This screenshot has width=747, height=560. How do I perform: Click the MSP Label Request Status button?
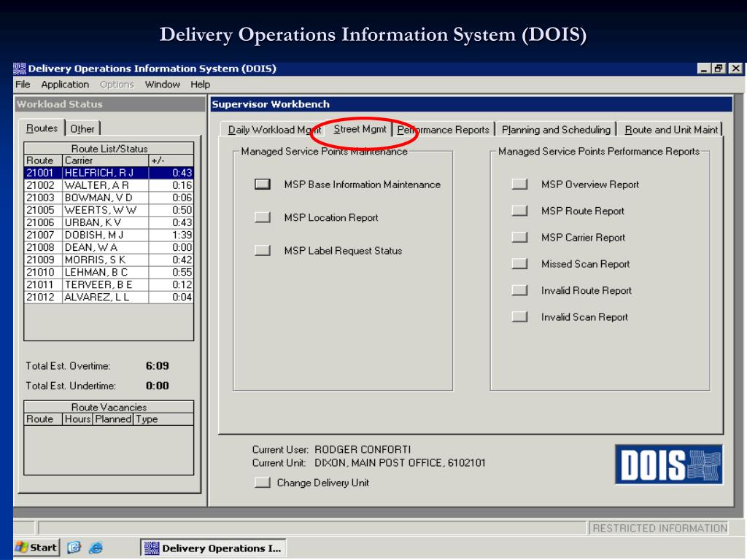click(x=262, y=251)
